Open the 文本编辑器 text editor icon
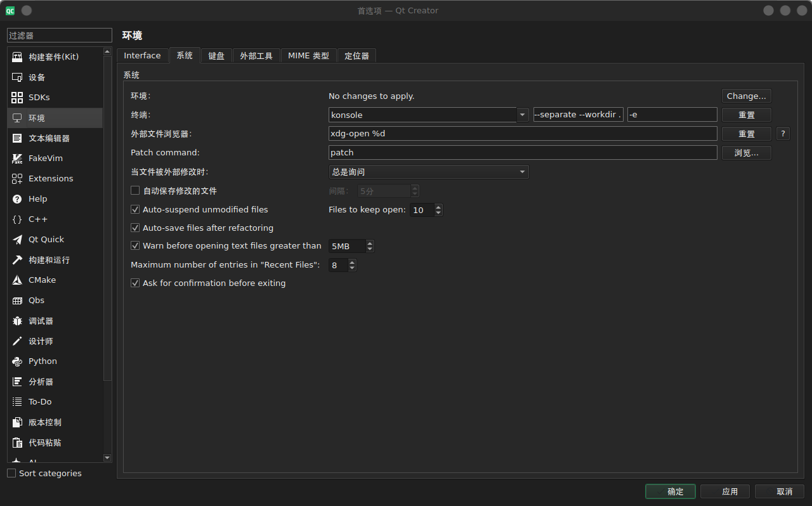 pos(17,138)
